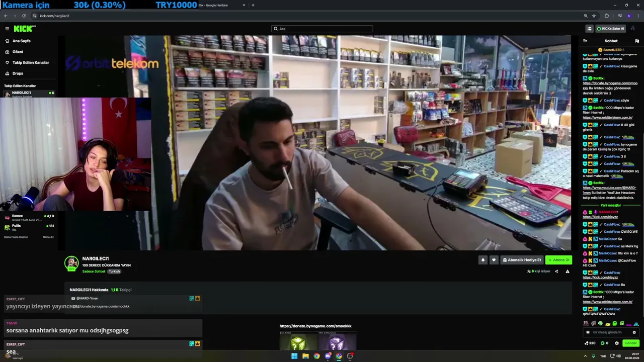Select NARGILECI1 in followed channels list
644x362 pixels.
(x=29, y=94)
